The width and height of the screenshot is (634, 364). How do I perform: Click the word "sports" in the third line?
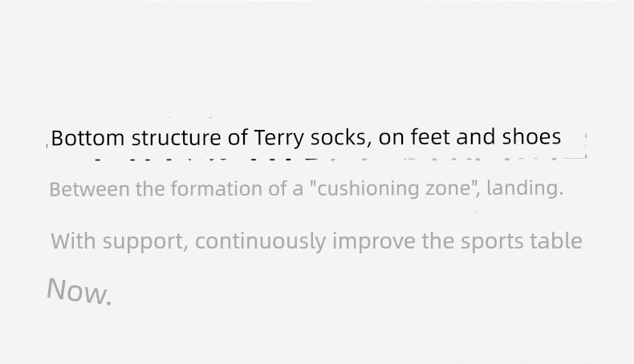[x=492, y=242]
